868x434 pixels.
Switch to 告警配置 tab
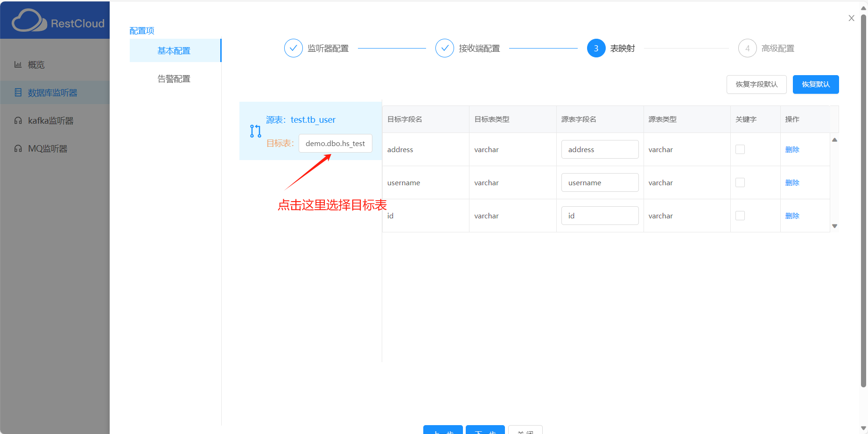coord(175,78)
